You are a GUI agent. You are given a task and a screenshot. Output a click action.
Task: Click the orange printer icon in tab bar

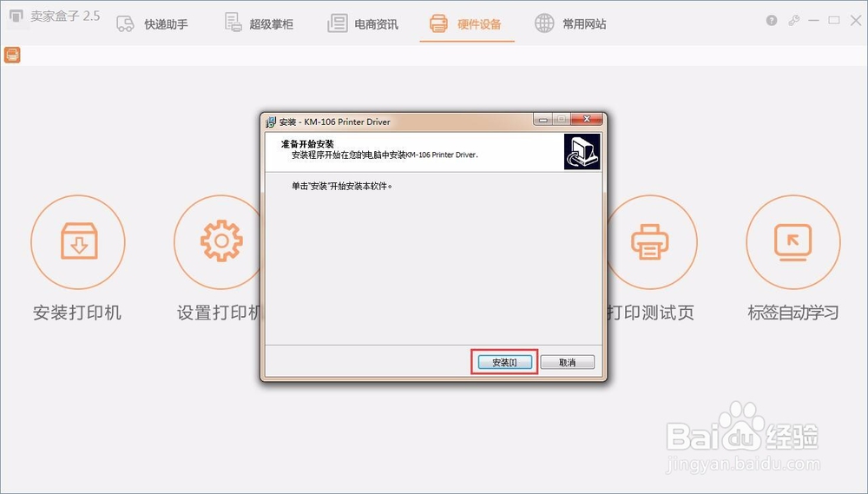(x=438, y=23)
